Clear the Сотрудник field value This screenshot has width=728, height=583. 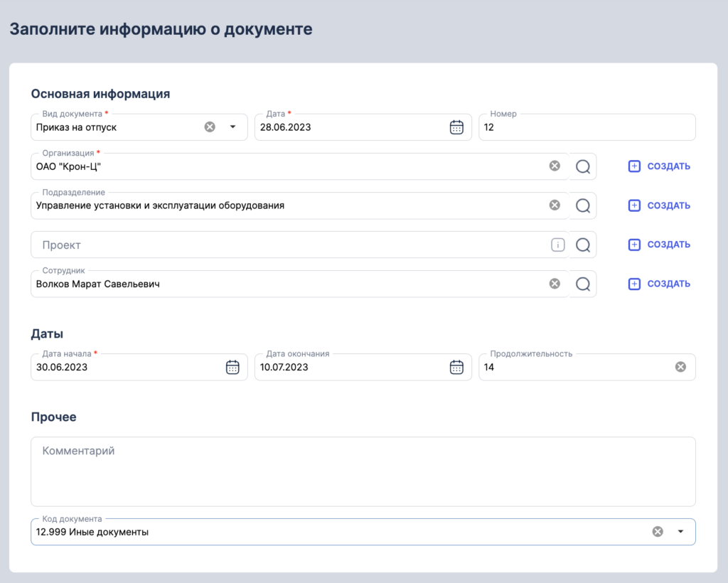[555, 284]
